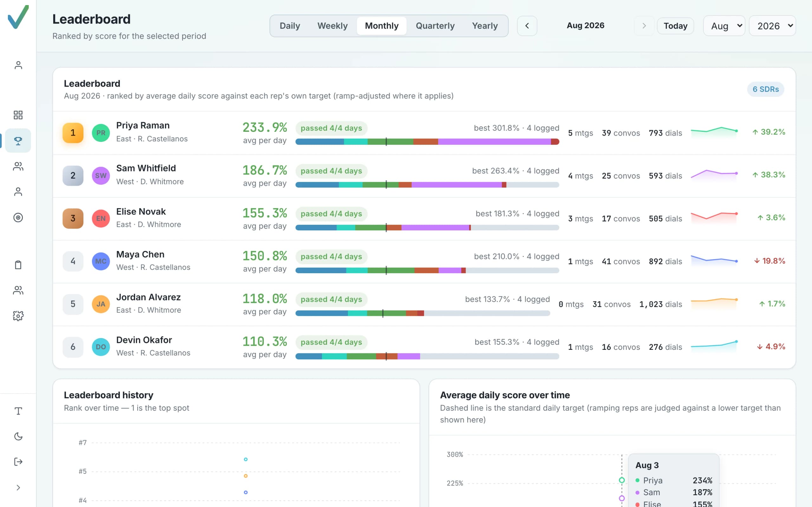Open the Aug month dropdown
This screenshot has height=507, width=812.
point(724,26)
